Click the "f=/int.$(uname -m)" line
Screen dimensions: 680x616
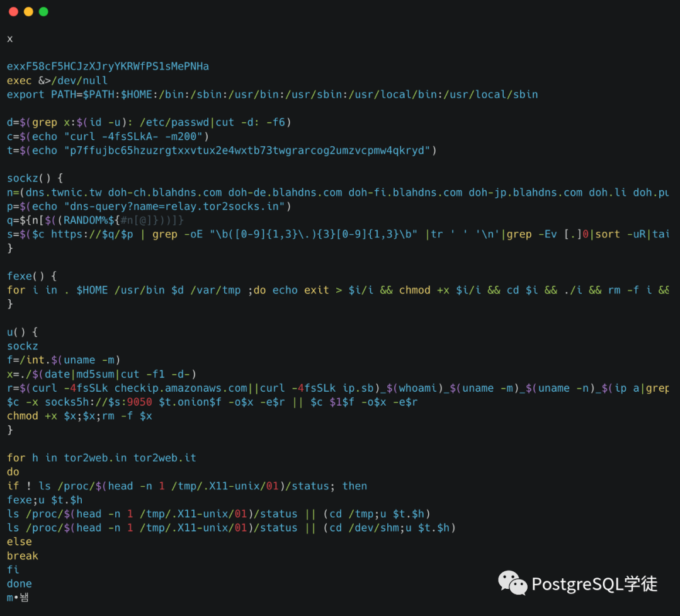(x=64, y=360)
